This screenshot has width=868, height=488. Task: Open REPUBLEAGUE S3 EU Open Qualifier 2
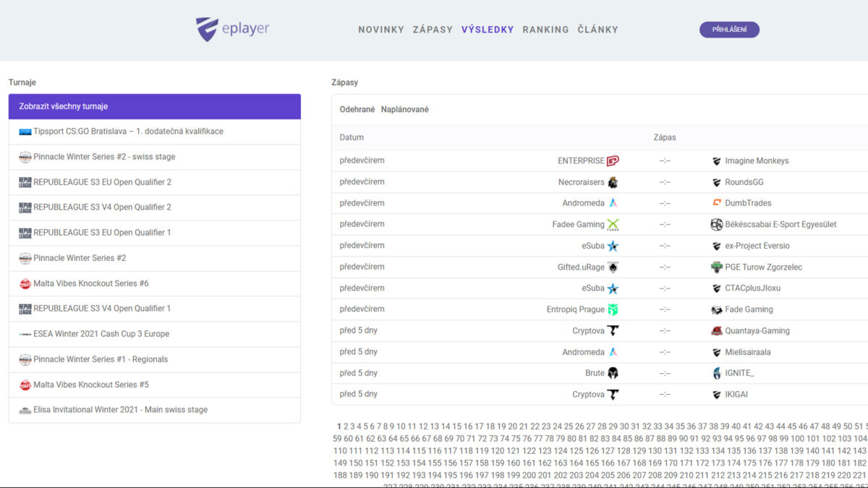tap(155, 182)
